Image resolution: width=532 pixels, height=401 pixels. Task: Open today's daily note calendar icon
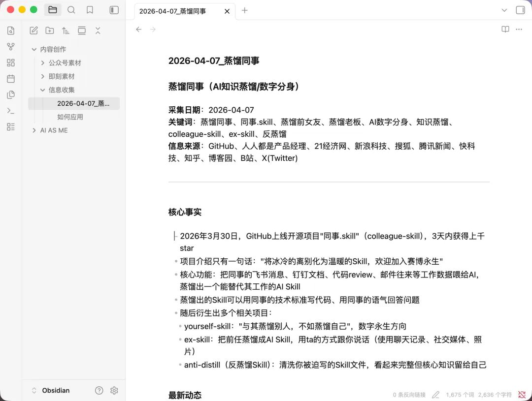(11, 79)
